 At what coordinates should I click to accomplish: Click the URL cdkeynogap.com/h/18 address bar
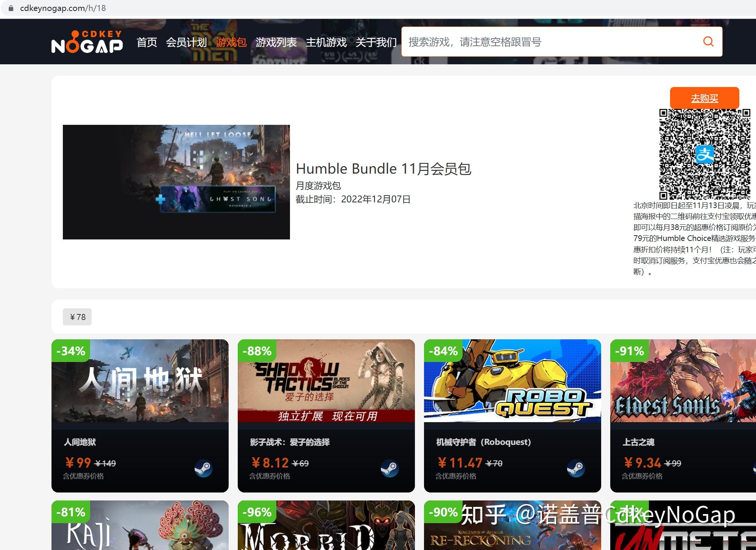coord(63,8)
